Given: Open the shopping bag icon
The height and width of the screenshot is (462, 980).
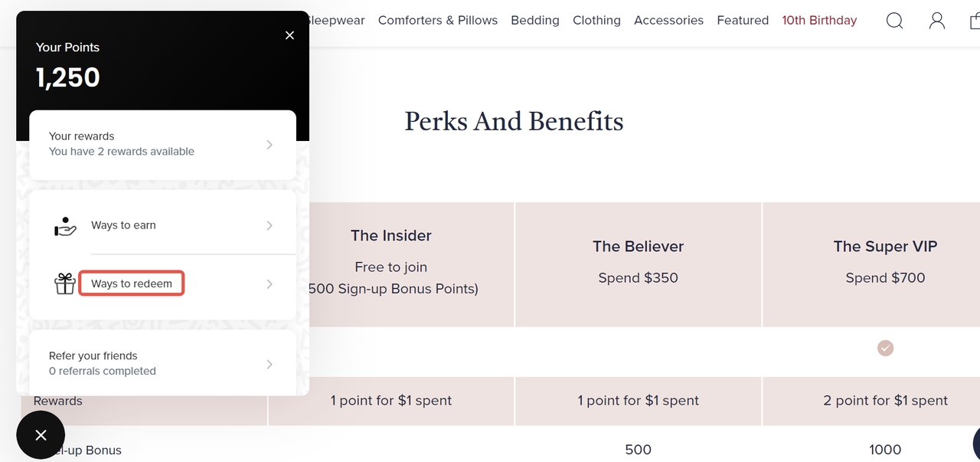Looking at the screenshot, I should (x=975, y=21).
